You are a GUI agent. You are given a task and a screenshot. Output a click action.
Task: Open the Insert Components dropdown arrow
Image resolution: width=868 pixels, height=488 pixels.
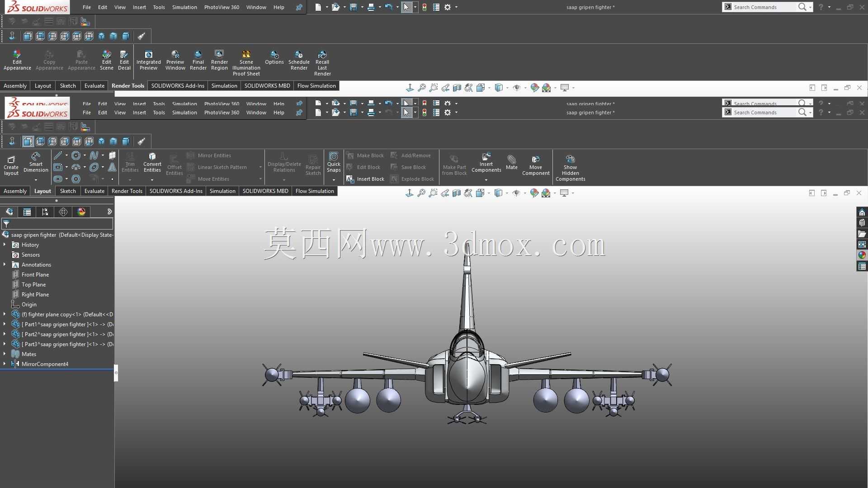click(x=486, y=180)
